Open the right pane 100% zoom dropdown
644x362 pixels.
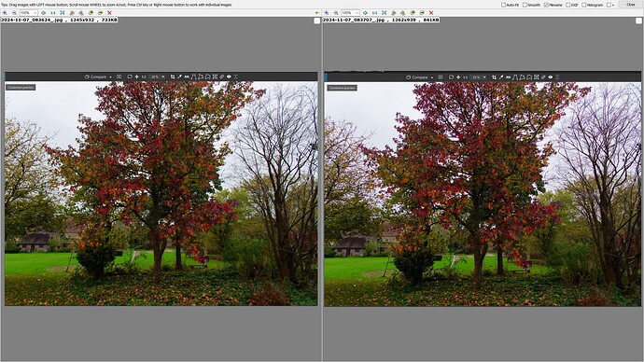pos(350,13)
